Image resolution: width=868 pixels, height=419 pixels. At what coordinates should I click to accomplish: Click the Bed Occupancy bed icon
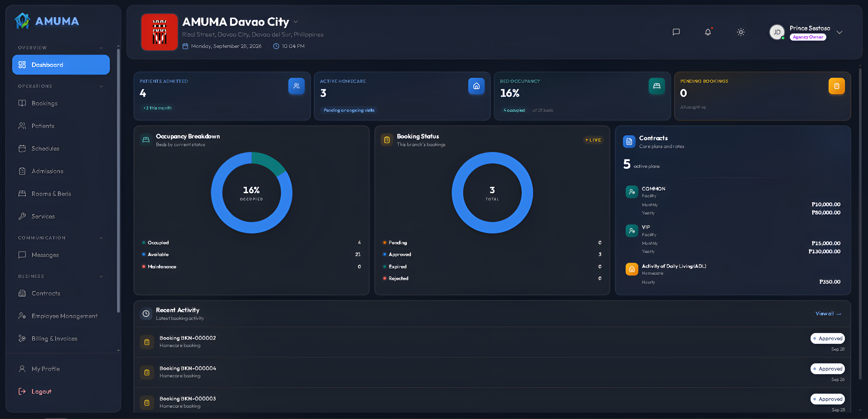(657, 86)
